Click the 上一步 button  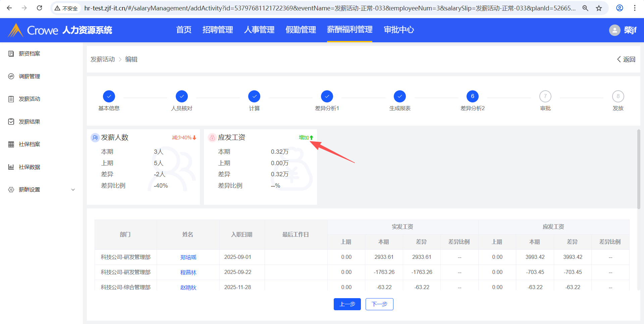click(347, 304)
